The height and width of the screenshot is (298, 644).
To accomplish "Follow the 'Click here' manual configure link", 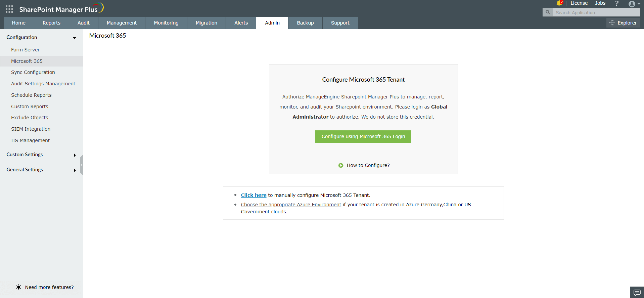I will tap(254, 195).
